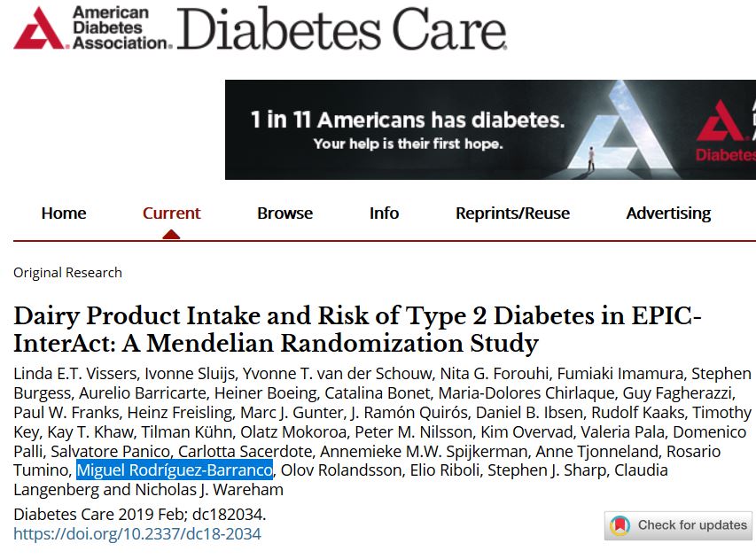Click the Check for updates button
Image resolution: width=756 pixels, height=559 pixels.
coord(679,525)
